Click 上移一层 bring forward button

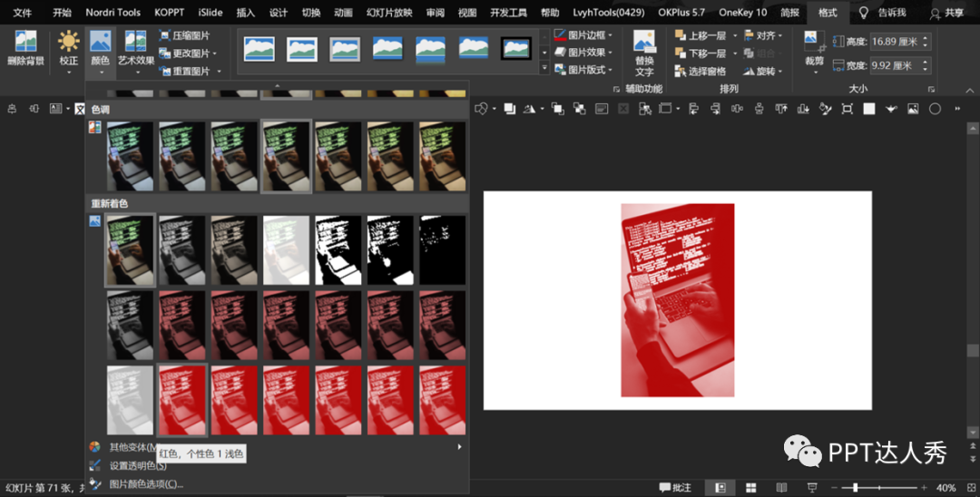pos(700,35)
